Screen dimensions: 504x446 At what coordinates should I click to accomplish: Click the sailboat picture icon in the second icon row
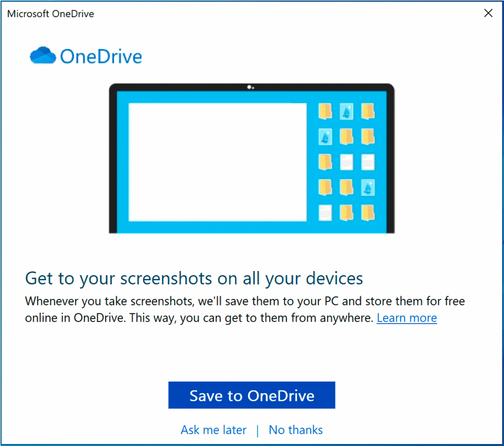(x=325, y=137)
